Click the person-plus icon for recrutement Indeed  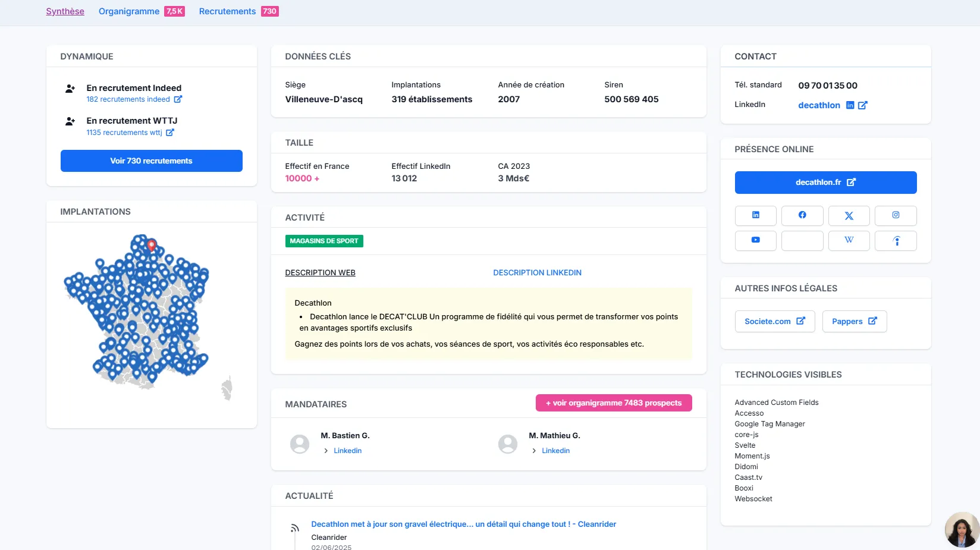pyautogui.click(x=70, y=89)
